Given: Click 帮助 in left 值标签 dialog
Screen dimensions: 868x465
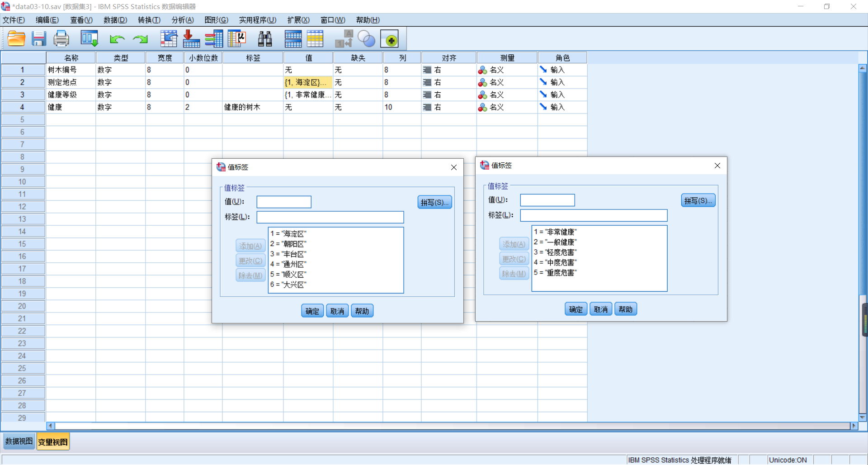Looking at the screenshot, I should click(x=362, y=311).
